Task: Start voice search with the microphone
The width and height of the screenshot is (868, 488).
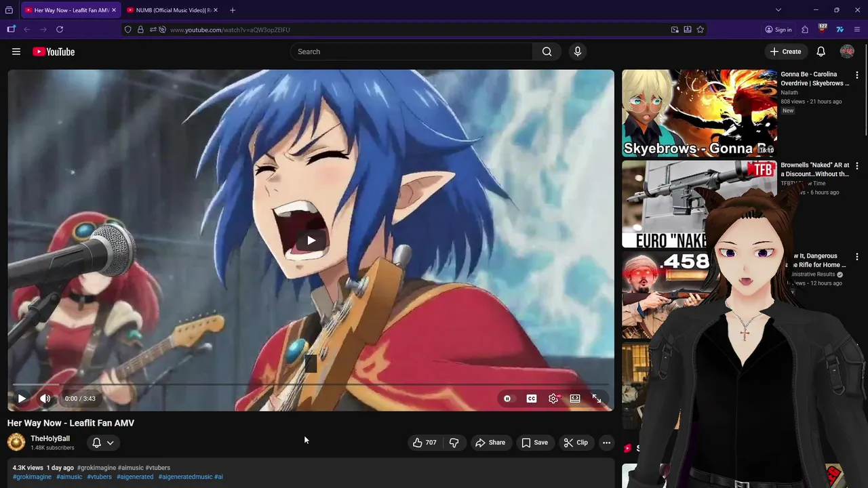Action: coord(578,52)
